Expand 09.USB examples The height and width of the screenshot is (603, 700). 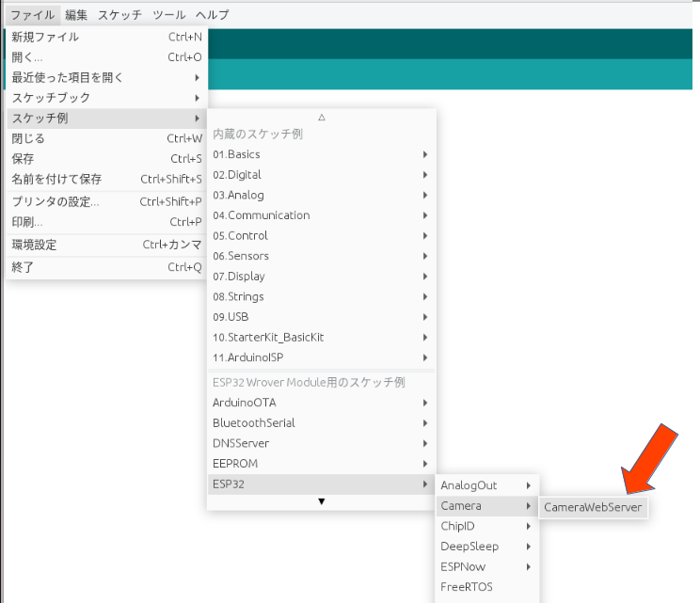point(322,317)
